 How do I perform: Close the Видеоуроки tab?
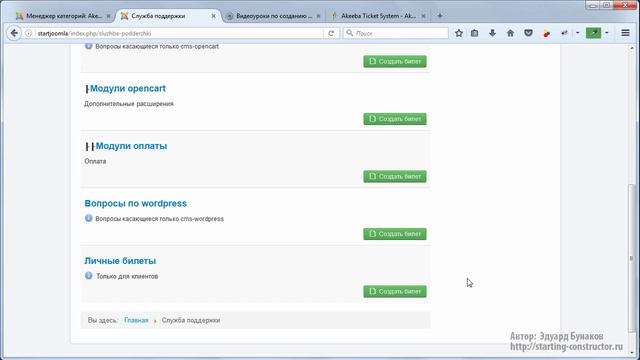tap(318, 16)
